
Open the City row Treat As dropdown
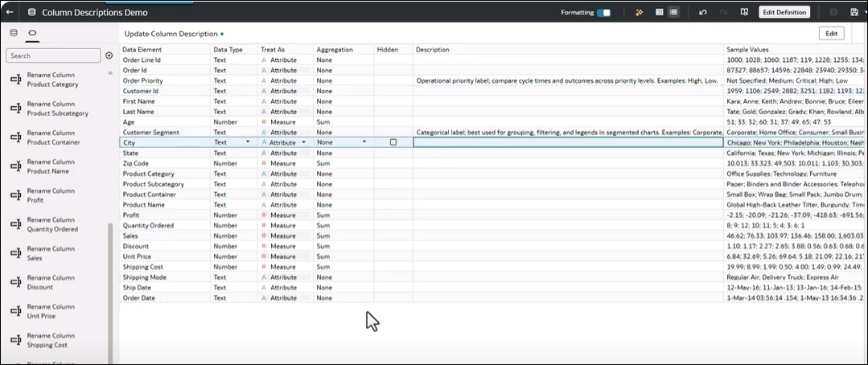pos(304,142)
